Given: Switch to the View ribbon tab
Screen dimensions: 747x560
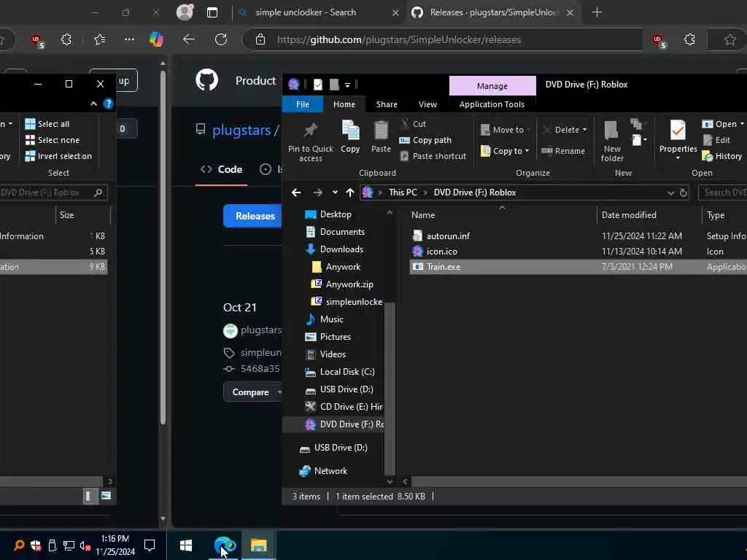Looking at the screenshot, I should tap(427, 104).
